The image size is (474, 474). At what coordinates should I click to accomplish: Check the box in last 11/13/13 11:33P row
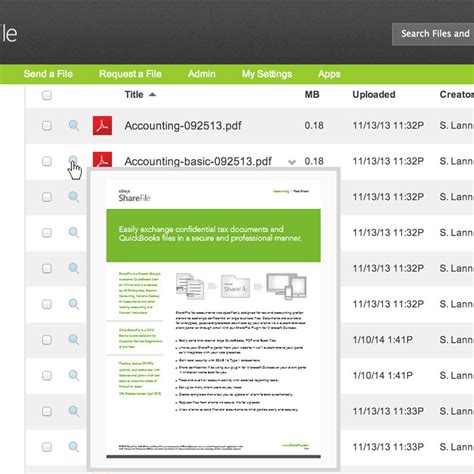[x=47, y=447]
